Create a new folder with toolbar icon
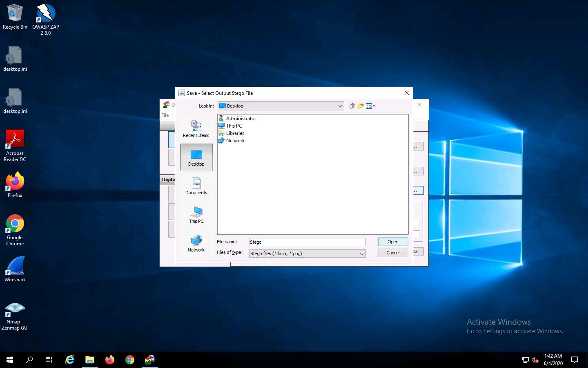This screenshot has width=588, height=368. pyautogui.click(x=361, y=106)
